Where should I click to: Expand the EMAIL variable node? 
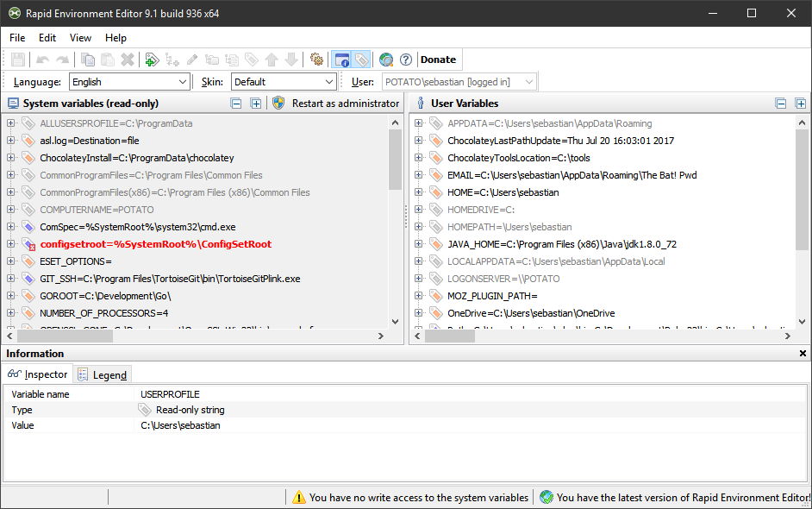418,175
